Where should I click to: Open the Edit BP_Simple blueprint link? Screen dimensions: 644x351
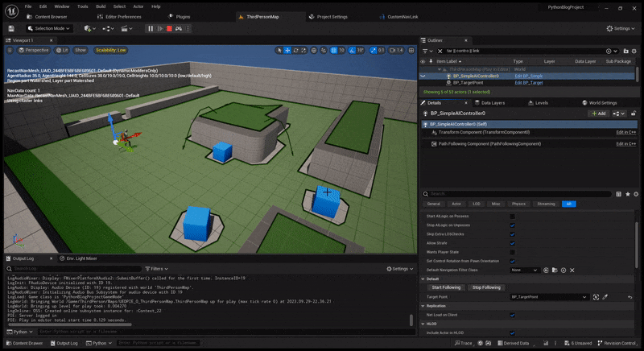pos(529,76)
